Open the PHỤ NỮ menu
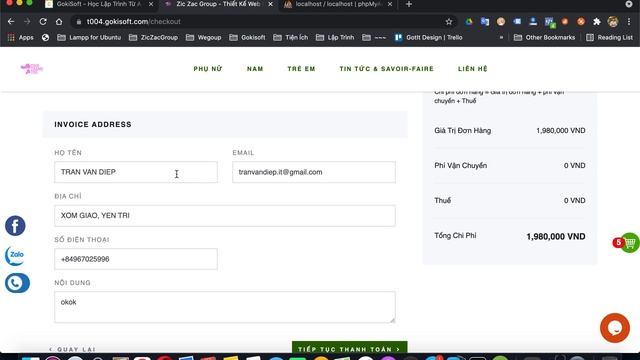The image size is (640, 360). (x=208, y=69)
